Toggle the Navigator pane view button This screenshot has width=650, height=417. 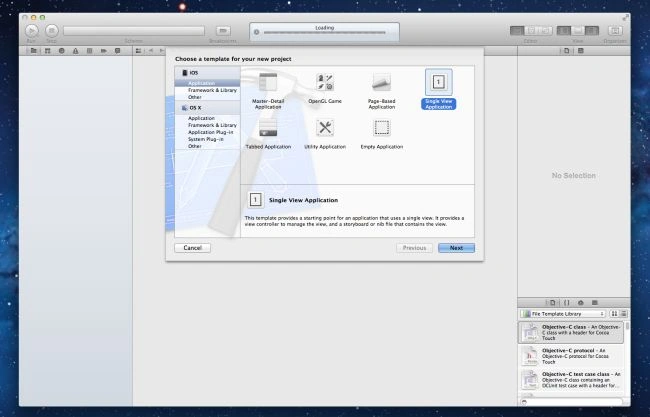pos(563,31)
